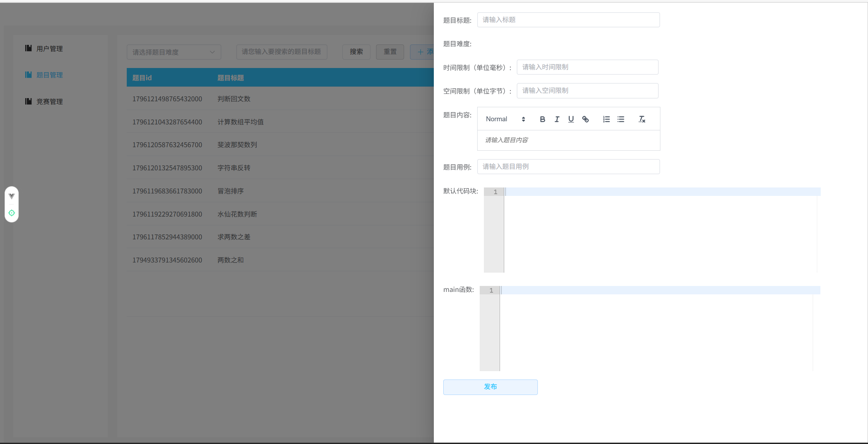Click the 发布 publish button

click(x=490, y=387)
